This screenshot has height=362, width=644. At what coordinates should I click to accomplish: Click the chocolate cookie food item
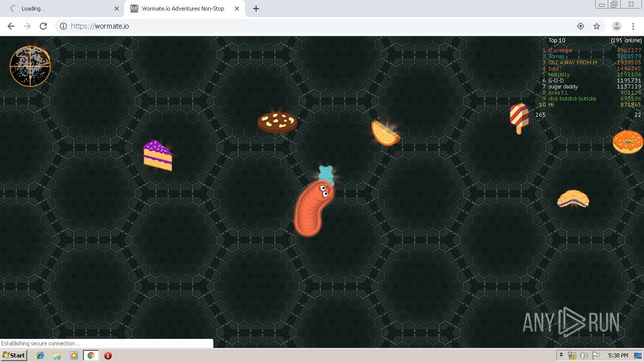(277, 122)
